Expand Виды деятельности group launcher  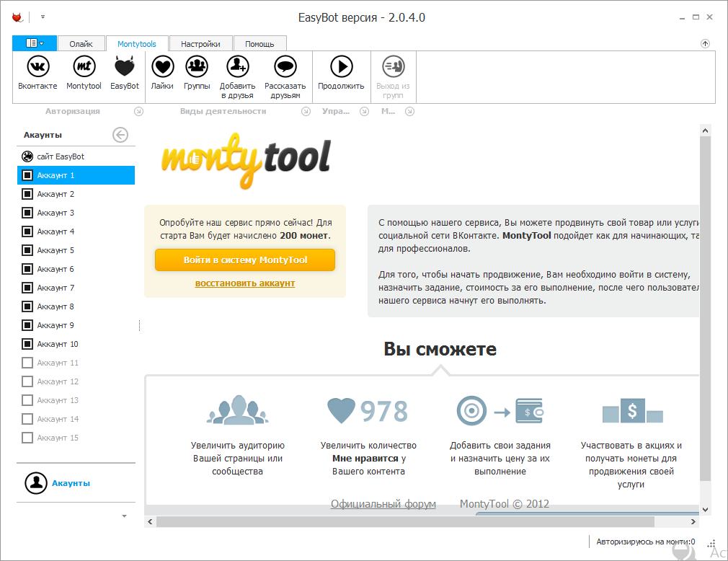tap(306, 112)
